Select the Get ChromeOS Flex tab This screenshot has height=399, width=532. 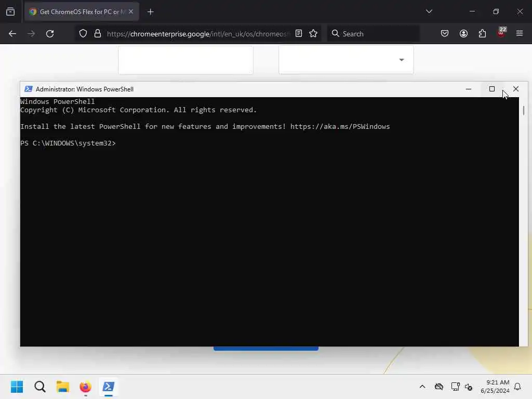point(82,12)
